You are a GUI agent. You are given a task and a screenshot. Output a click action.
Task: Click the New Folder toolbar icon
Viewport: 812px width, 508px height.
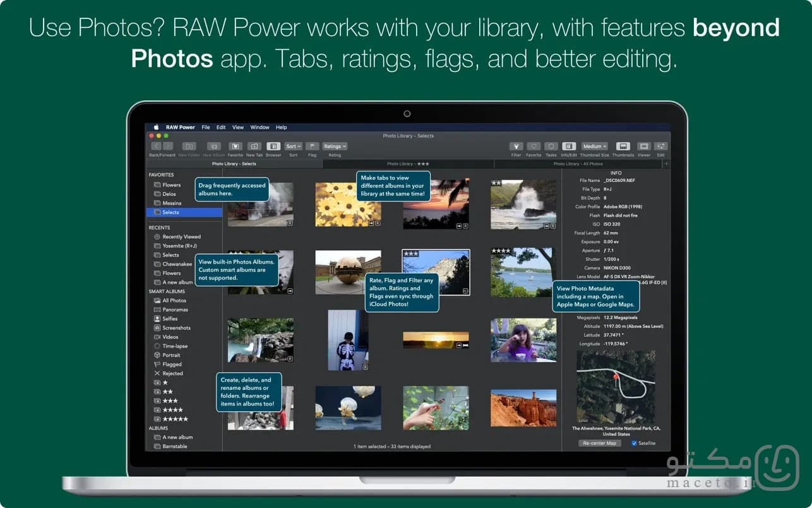click(x=189, y=146)
